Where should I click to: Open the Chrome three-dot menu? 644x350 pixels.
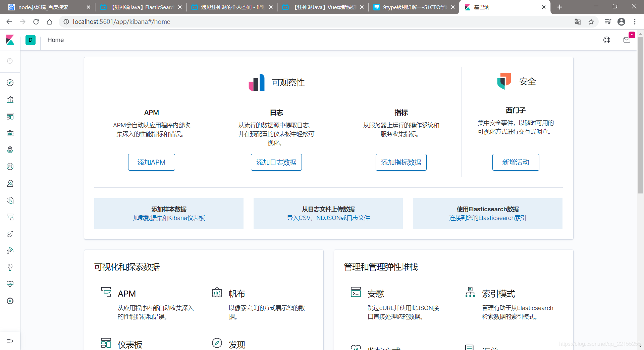(635, 21)
